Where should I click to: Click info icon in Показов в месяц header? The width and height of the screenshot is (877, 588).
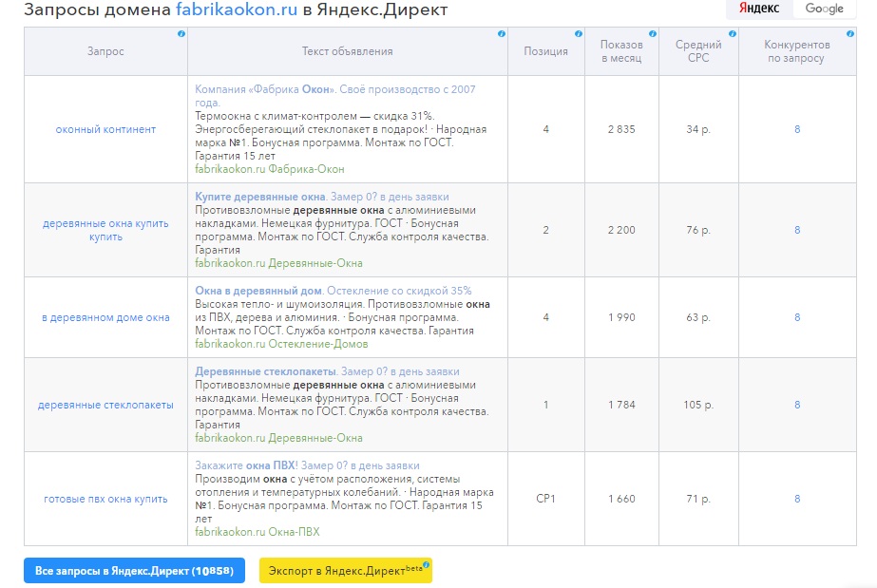[655, 34]
